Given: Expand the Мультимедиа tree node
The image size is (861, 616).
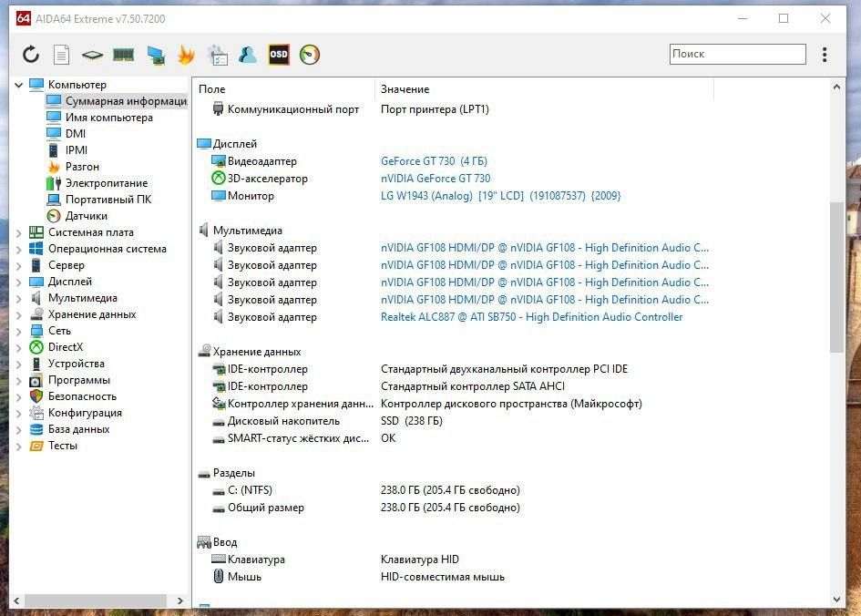Looking at the screenshot, I should pos(18,299).
